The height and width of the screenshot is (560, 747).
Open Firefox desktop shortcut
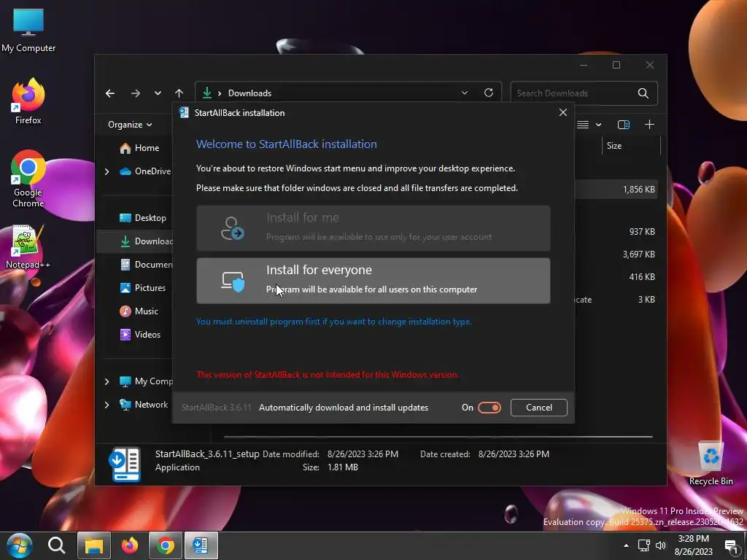pyautogui.click(x=28, y=101)
